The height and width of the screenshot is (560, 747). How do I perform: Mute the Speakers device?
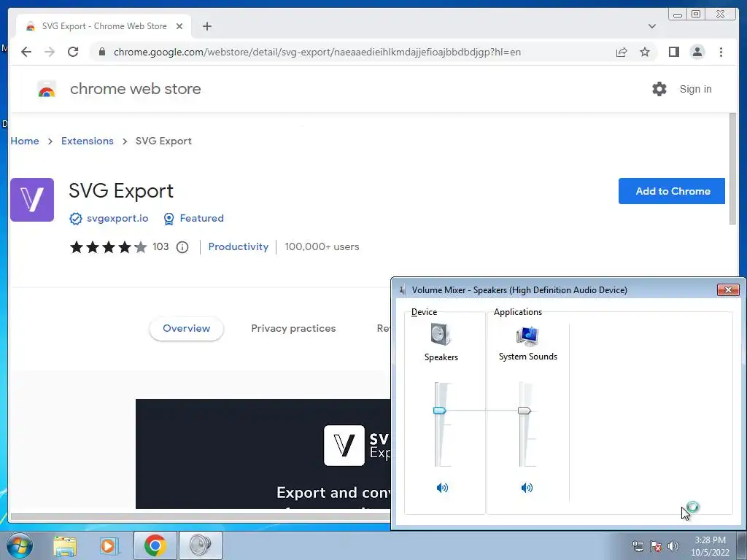442,487
